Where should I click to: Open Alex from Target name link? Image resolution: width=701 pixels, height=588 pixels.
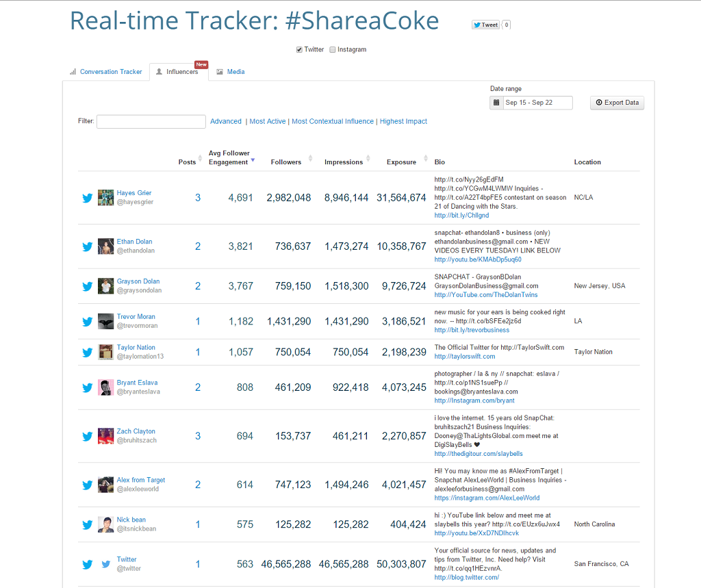click(x=141, y=481)
